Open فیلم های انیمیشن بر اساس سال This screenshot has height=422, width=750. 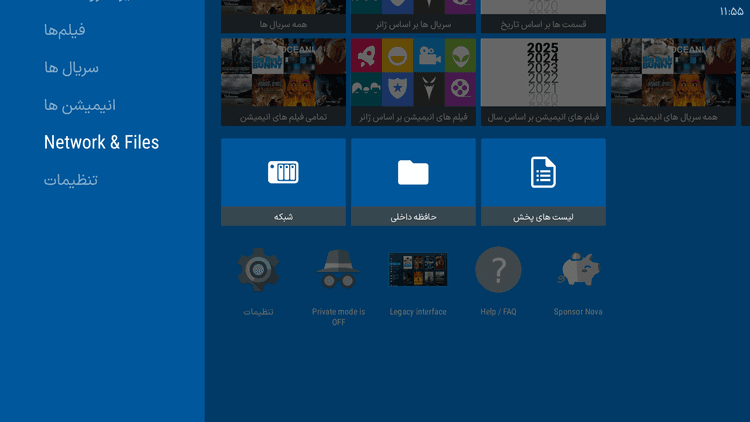tap(543, 82)
